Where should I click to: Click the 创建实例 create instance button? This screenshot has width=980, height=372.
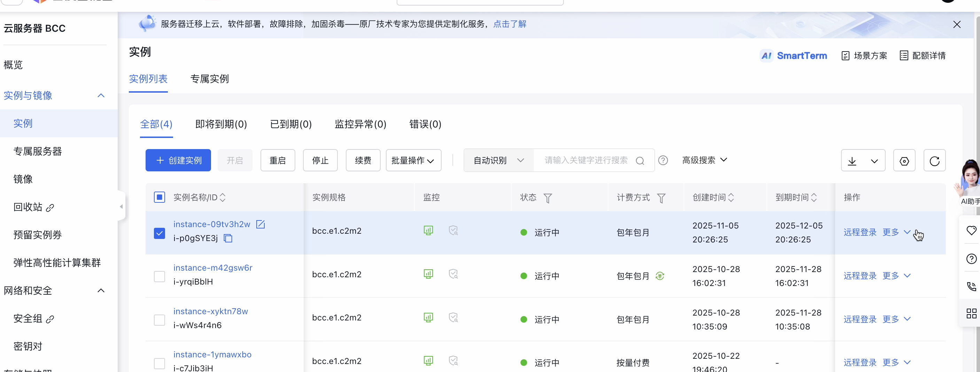point(178,160)
